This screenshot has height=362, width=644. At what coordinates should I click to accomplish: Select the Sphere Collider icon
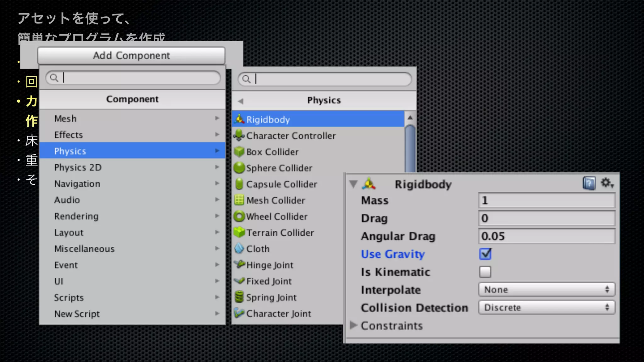(x=239, y=168)
